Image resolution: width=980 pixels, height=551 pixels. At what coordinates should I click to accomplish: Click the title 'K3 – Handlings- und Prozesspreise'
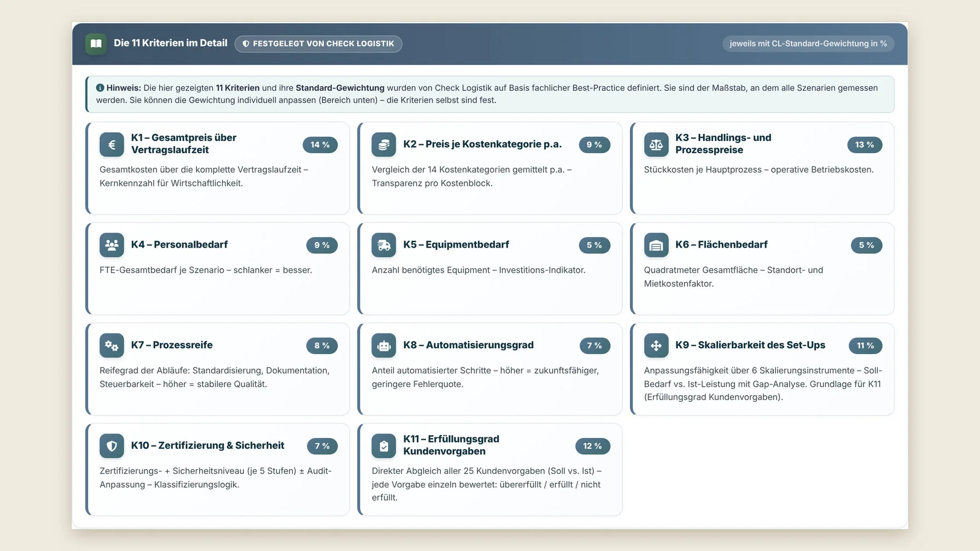click(723, 144)
